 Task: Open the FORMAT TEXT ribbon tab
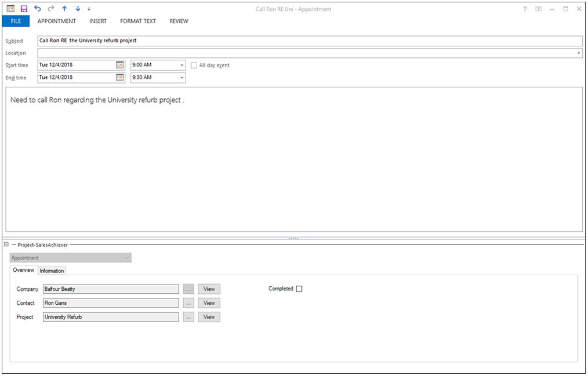pyautogui.click(x=137, y=21)
